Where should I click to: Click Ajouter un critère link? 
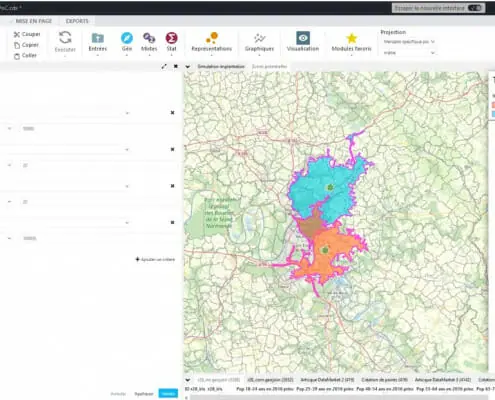[155, 259]
